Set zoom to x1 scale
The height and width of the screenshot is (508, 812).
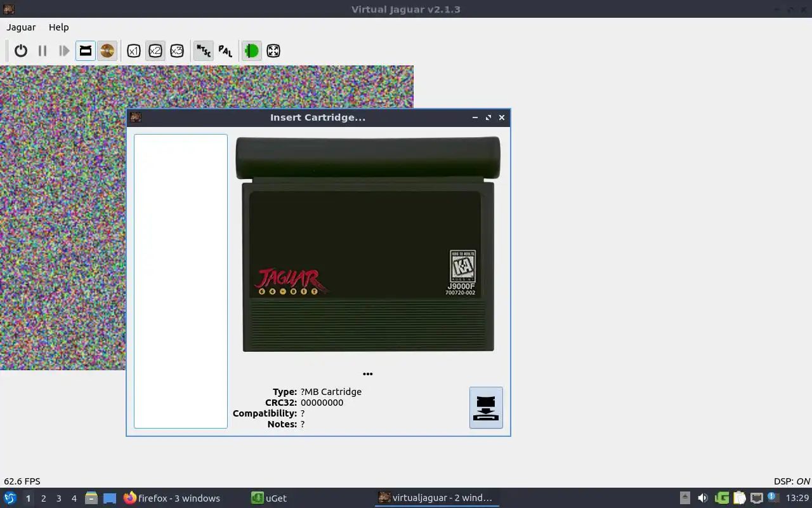pos(133,51)
